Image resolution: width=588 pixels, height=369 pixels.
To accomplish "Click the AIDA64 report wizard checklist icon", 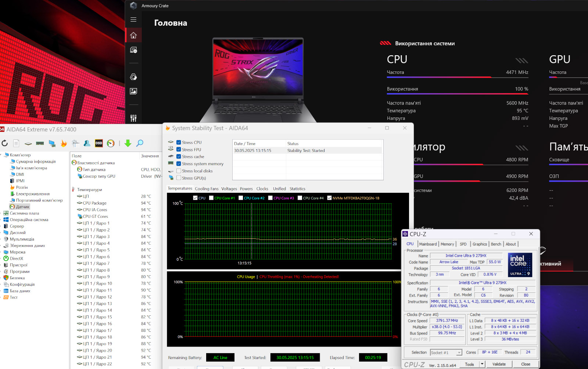I will 75,143.
